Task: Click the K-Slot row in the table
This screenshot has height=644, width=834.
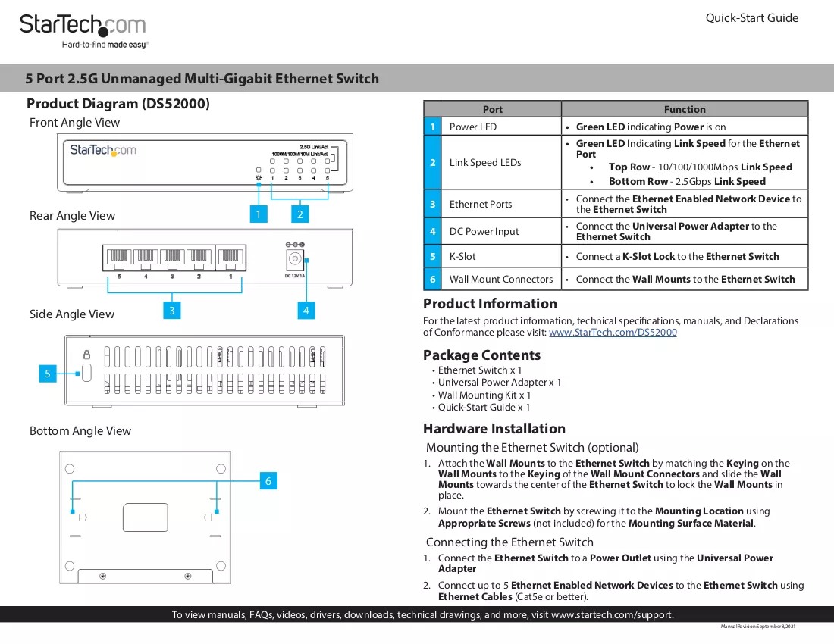Action: click(616, 256)
